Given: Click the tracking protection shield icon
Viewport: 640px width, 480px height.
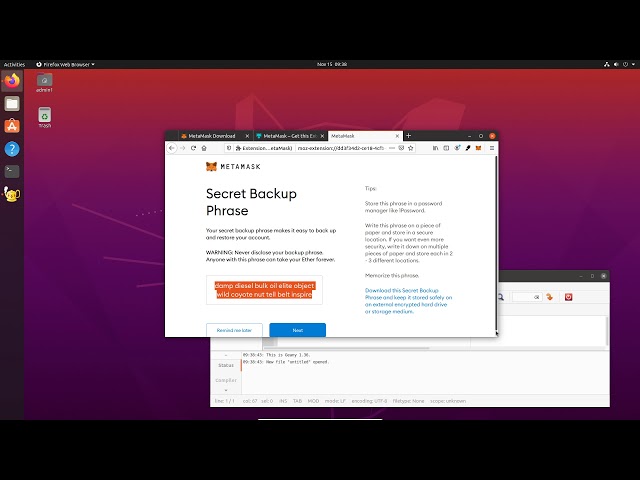Looking at the screenshot, I should click(x=229, y=148).
